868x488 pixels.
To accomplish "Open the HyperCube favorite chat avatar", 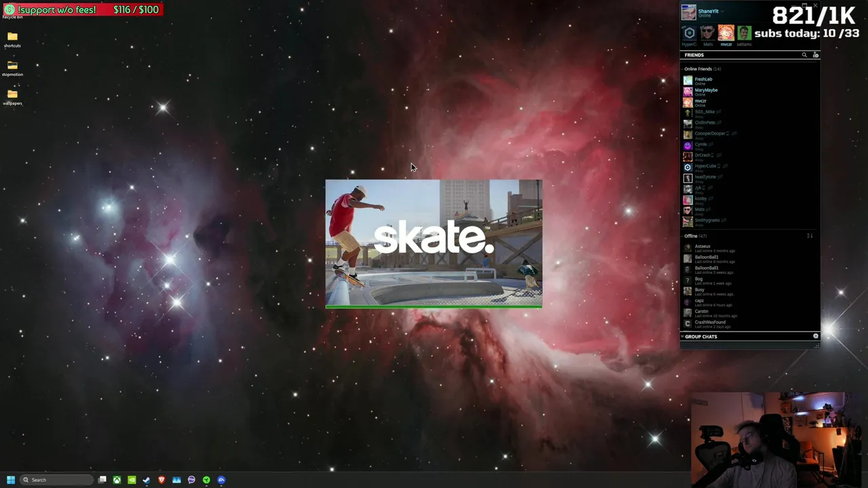I will (689, 33).
